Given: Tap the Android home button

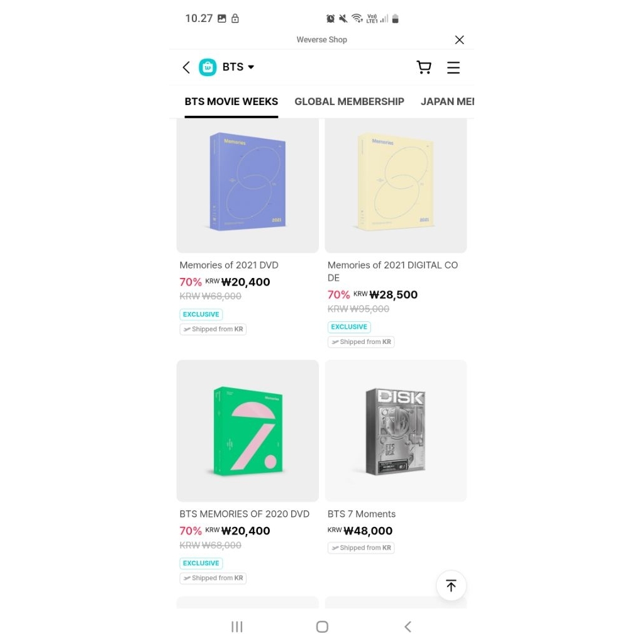Looking at the screenshot, I should point(323,627).
